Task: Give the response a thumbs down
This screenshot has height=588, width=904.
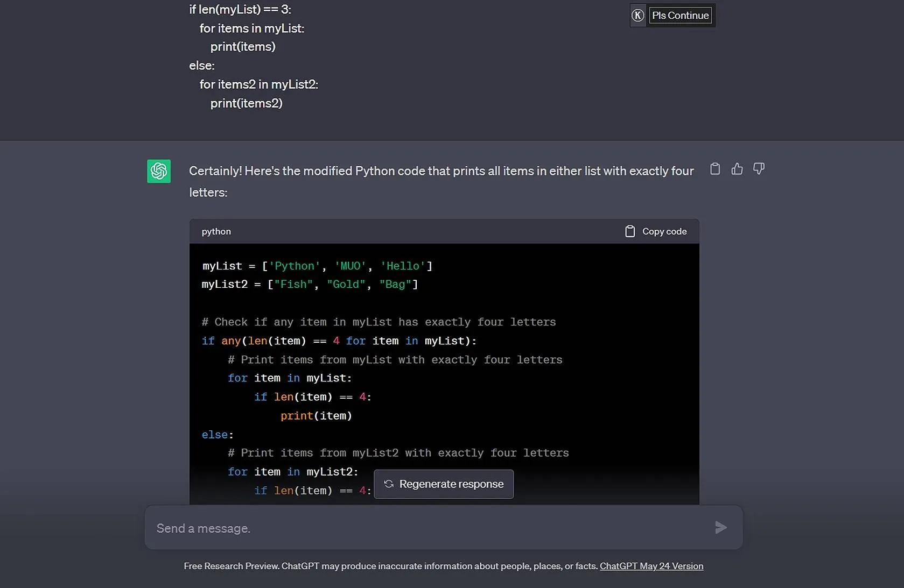Action: tap(759, 169)
